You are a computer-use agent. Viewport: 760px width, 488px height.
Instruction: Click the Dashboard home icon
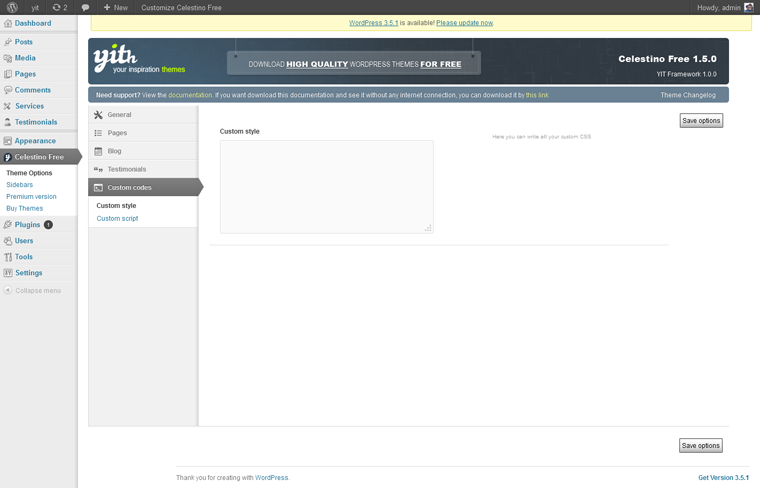click(8, 23)
